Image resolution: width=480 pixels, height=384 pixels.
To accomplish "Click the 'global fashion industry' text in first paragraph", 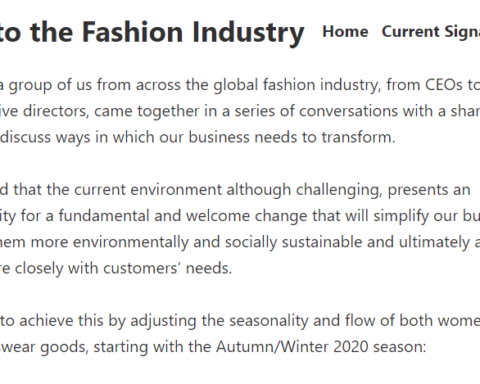I will point(297,85).
